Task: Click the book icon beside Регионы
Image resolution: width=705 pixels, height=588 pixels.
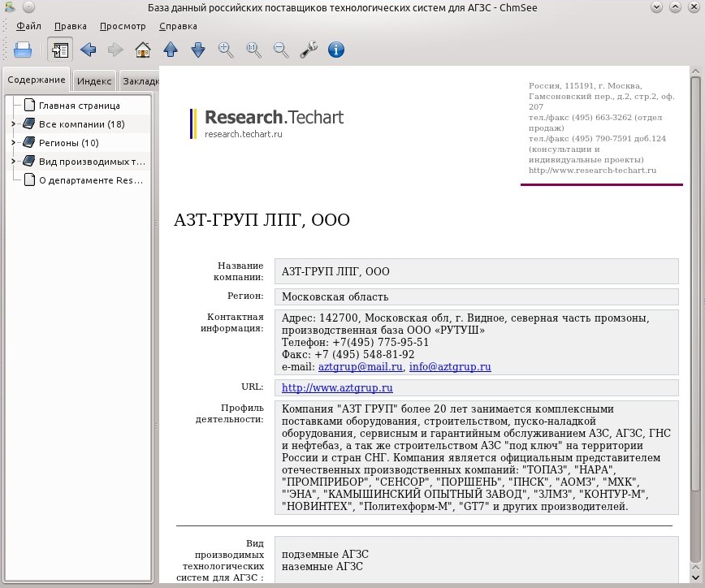Action: click(28, 142)
